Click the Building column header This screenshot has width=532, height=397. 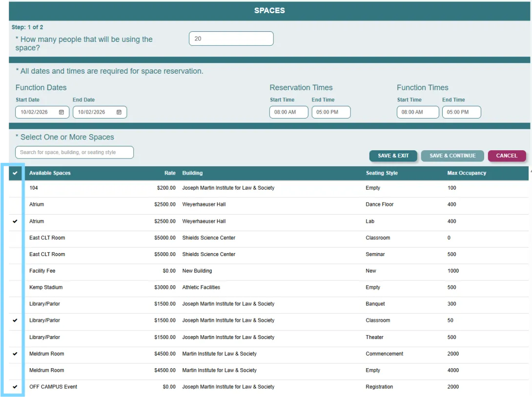192,173
